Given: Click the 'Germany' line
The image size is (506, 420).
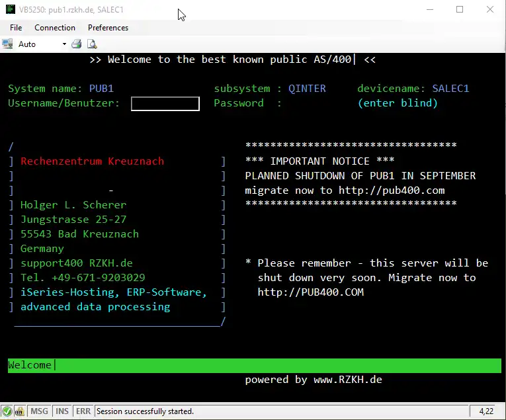Looking at the screenshot, I should pyautogui.click(x=42, y=249).
